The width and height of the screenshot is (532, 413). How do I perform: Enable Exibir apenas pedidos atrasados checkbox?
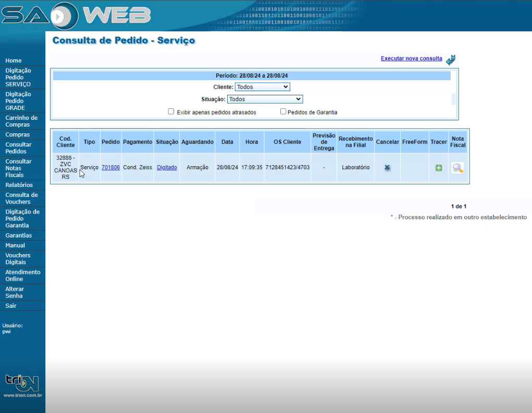click(171, 111)
